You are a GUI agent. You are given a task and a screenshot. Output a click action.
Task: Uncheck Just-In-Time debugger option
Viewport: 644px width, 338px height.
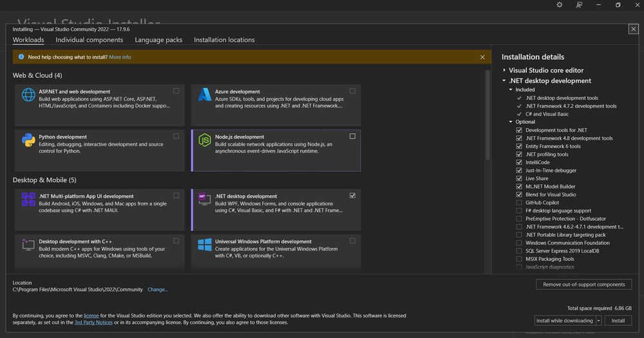pos(519,170)
